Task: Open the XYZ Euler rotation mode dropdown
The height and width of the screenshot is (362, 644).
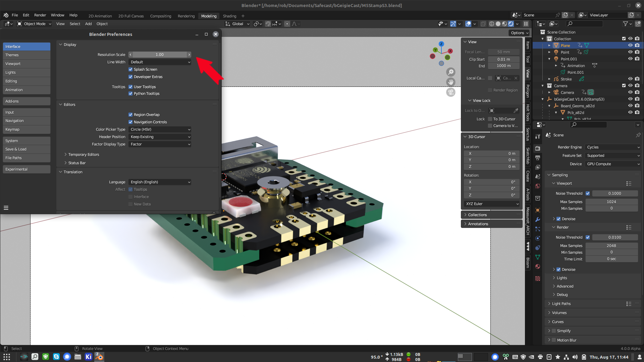Action: 492,204
